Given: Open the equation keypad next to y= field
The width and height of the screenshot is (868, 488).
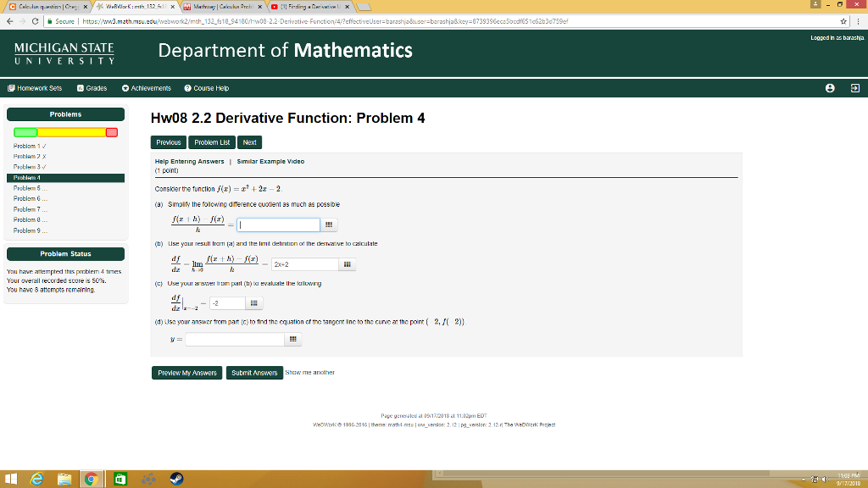Looking at the screenshot, I should tap(293, 339).
